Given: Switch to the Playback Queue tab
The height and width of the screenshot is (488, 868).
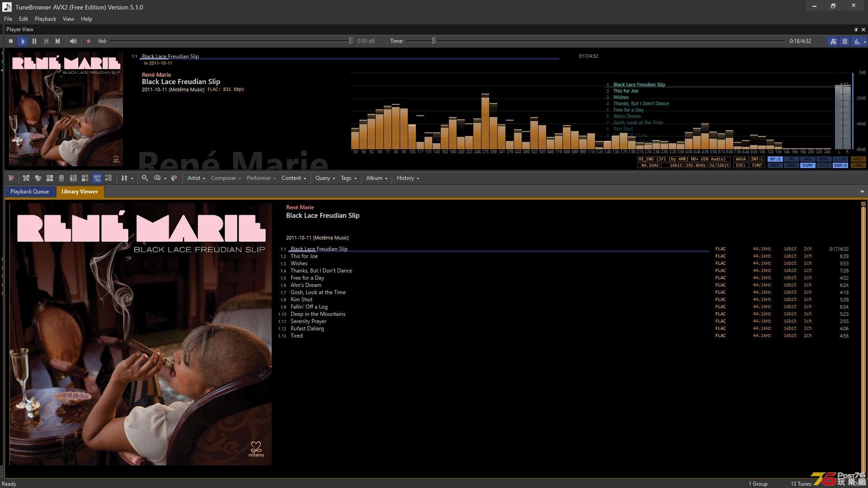Looking at the screenshot, I should (30, 192).
